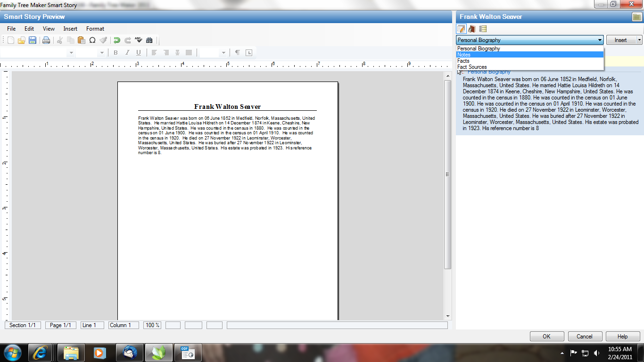Insert a symbol with the Omega icon
Image resolution: width=644 pixels, height=362 pixels.
tap(92, 41)
